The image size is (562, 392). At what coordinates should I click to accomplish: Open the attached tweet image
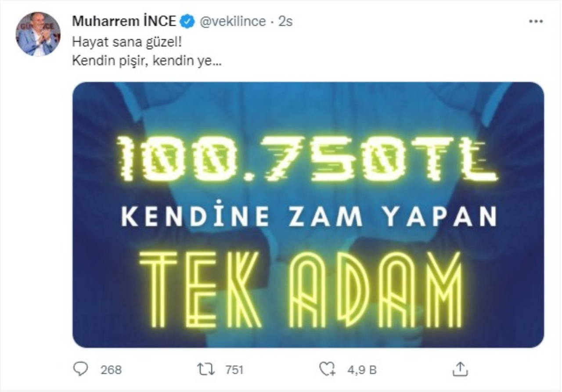[308, 215]
